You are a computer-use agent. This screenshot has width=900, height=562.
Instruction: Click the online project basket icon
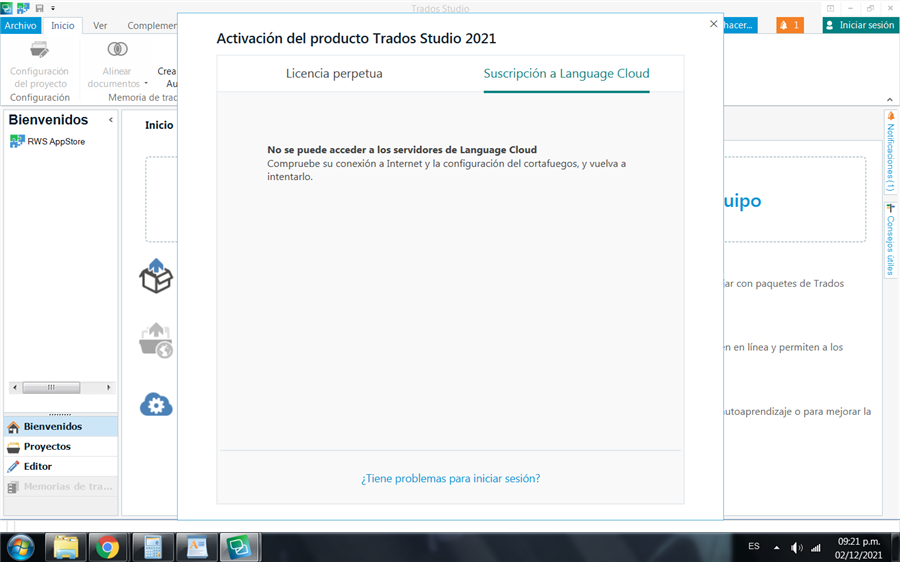pos(156,340)
